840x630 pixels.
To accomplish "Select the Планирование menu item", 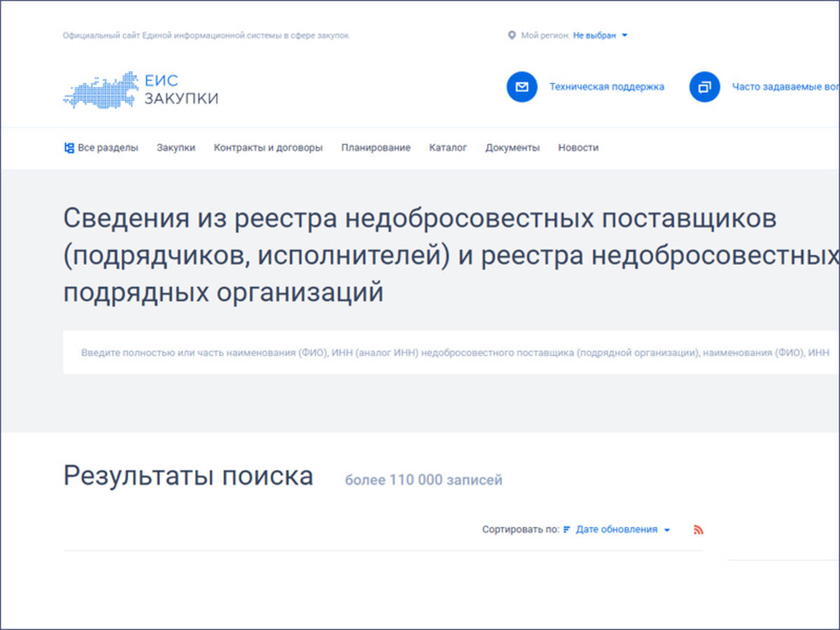I will point(376,148).
